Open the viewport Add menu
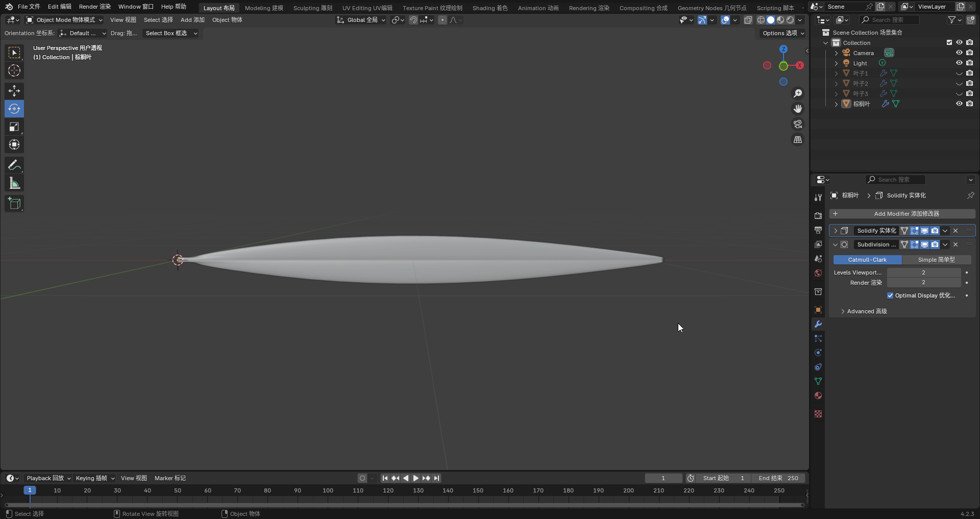Image resolution: width=980 pixels, height=519 pixels. point(192,20)
